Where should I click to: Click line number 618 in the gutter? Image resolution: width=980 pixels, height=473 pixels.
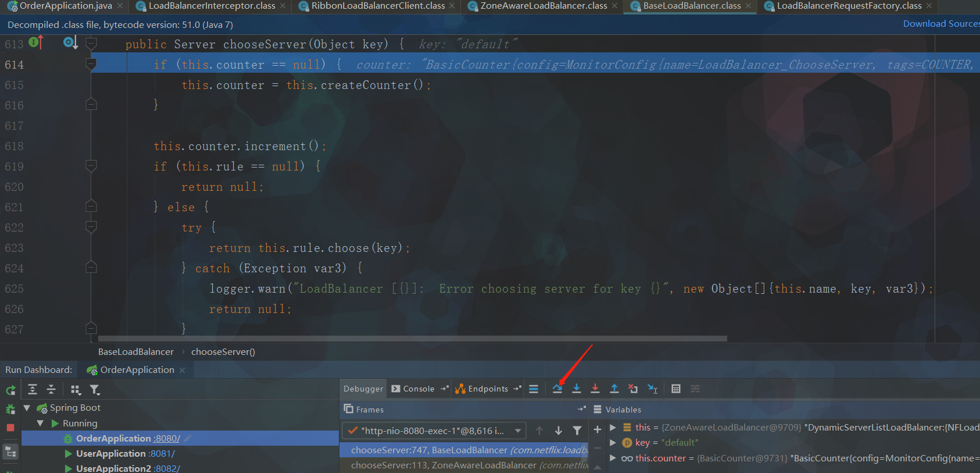(x=14, y=146)
